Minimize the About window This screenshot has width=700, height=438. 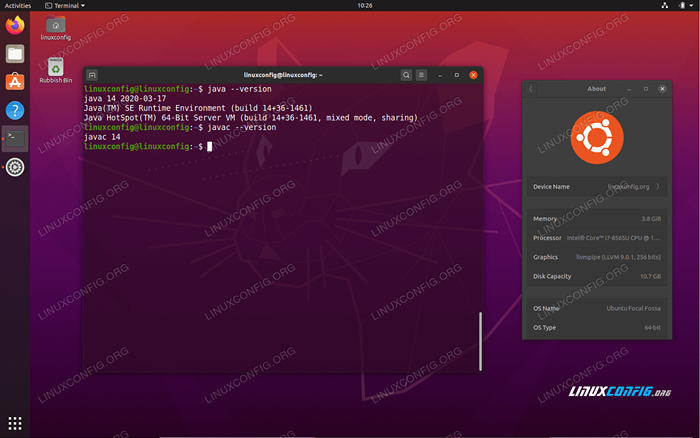coord(629,89)
